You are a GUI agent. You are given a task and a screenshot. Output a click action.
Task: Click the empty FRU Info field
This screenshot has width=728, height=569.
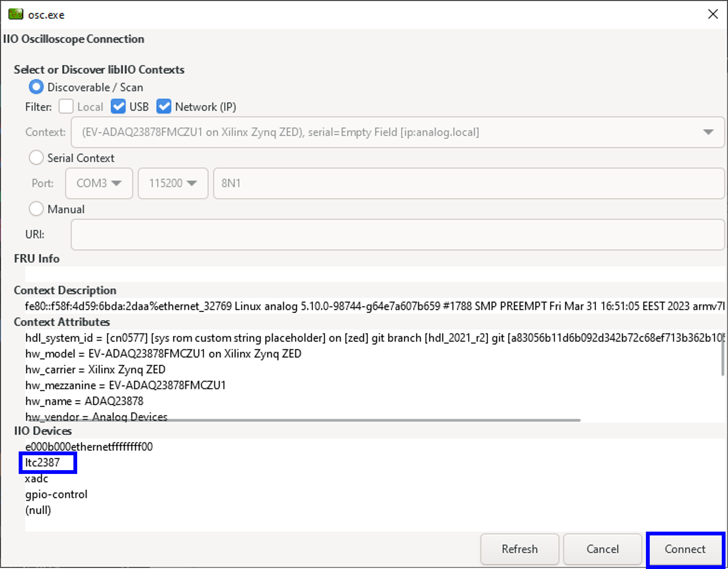(375, 274)
